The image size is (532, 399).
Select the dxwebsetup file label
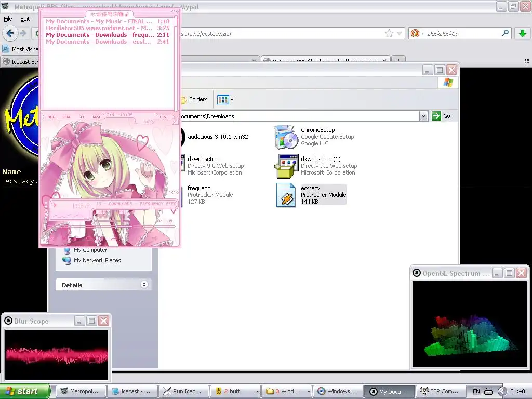point(203,159)
